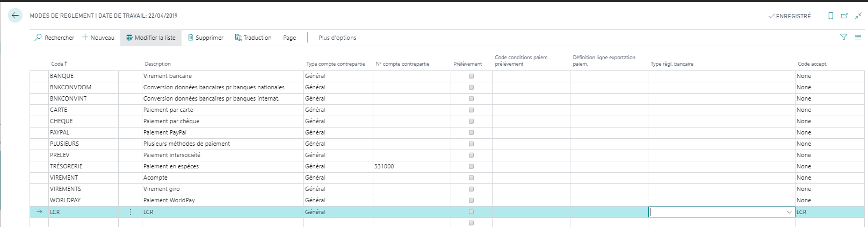This screenshot has height=227, width=868.
Task: Enable Prélèvement checkbox on LCR row
Action: [471, 212]
